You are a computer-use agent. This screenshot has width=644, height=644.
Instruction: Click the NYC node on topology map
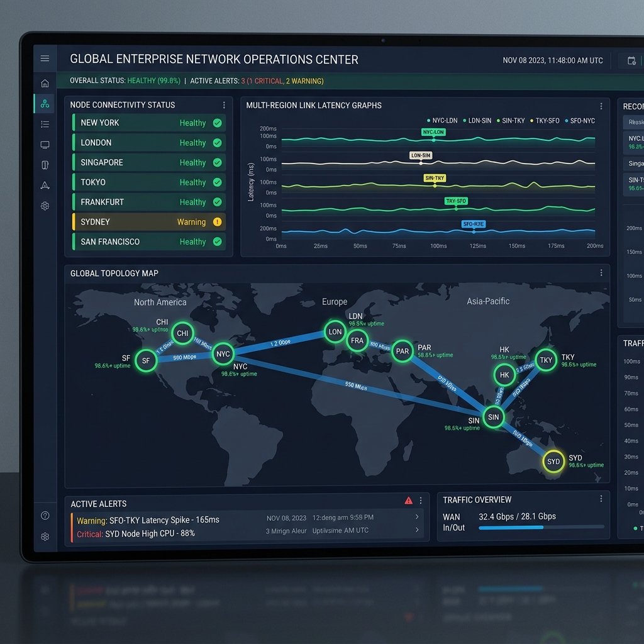(x=223, y=353)
